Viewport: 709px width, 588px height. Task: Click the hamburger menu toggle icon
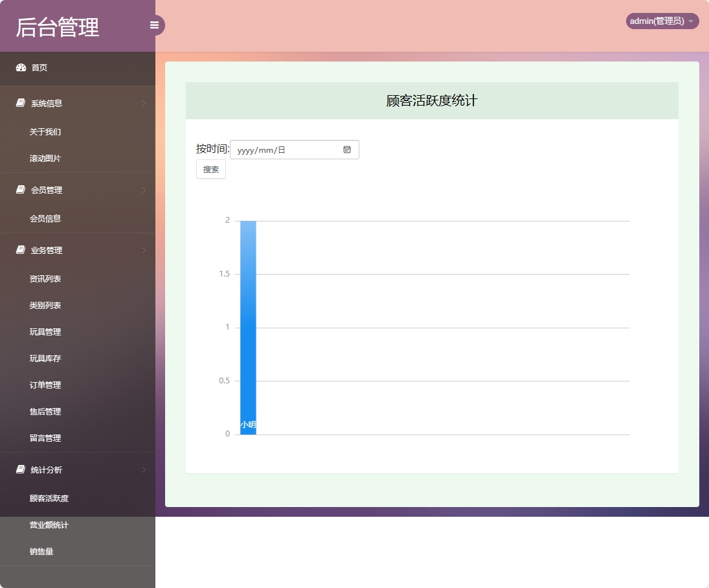pos(154,25)
